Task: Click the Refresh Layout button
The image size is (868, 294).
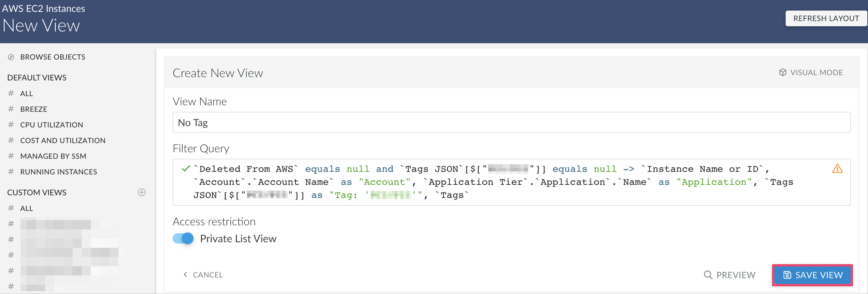Action: pos(826,19)
